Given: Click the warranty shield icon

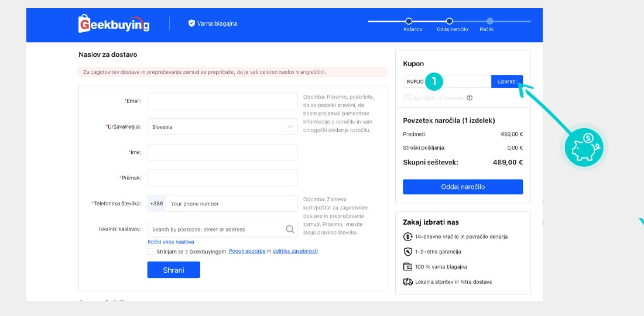Looking at the screenshot, I should click(x=407, y=252).
